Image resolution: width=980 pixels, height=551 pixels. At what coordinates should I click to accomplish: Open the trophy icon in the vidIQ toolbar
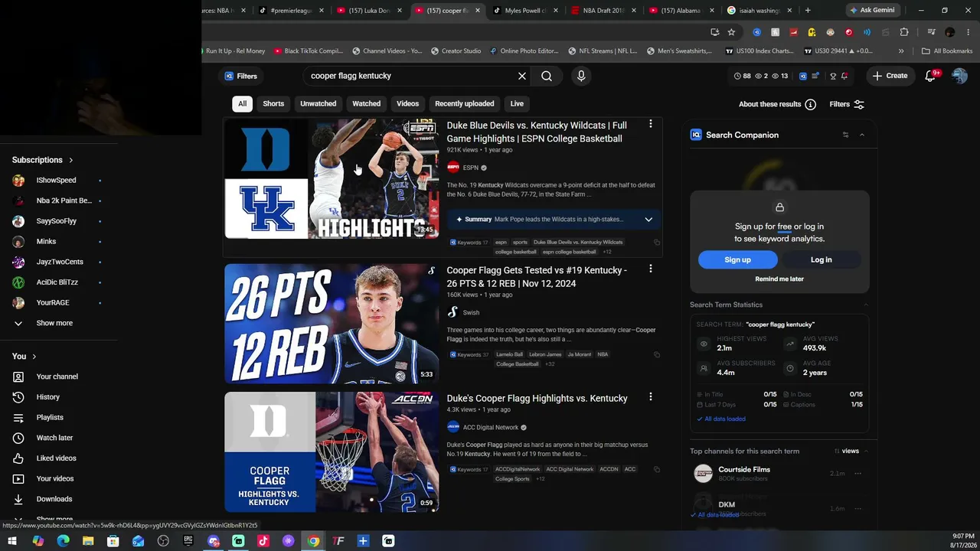833,76
